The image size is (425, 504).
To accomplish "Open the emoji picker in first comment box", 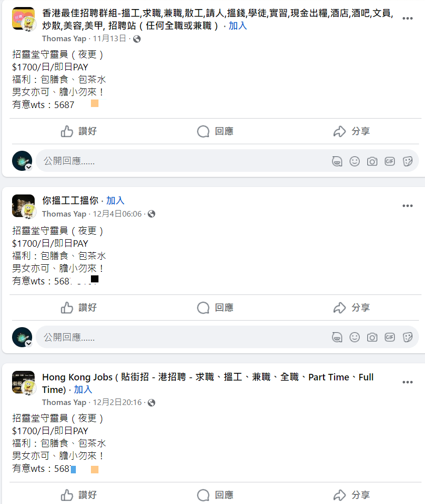I will tap(355, 161).
